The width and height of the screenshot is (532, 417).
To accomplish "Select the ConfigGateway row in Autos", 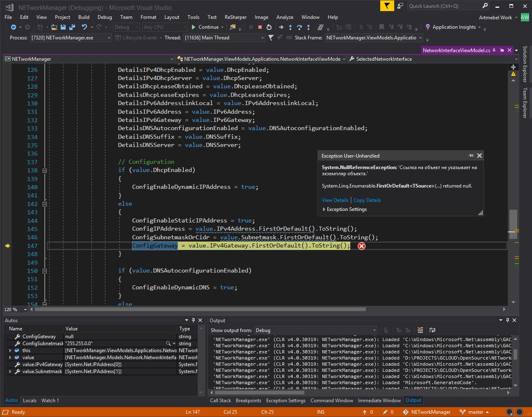I will point(102,337).
